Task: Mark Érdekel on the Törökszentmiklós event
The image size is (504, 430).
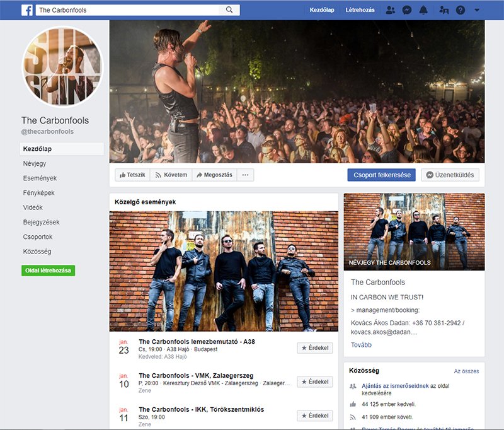Action: (x=315, y=416)
